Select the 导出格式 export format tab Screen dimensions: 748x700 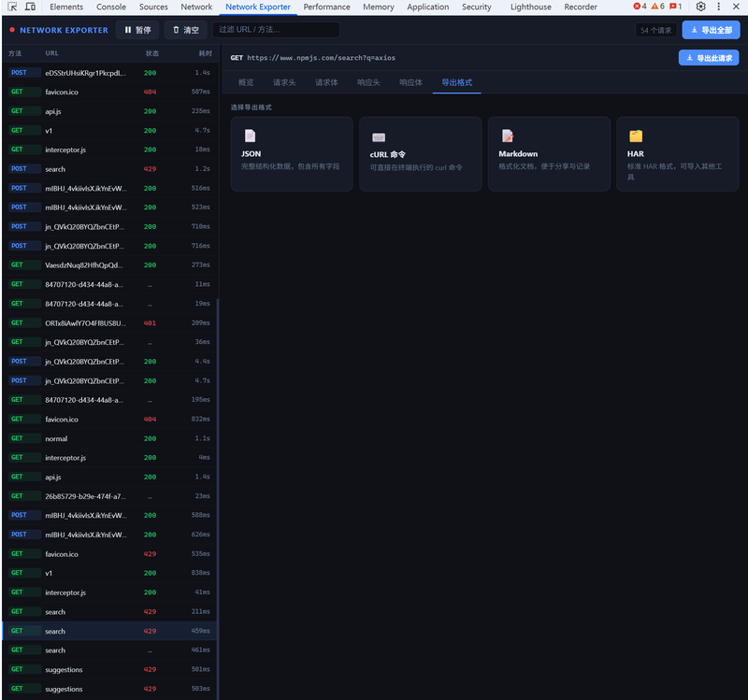pos(456,82)
